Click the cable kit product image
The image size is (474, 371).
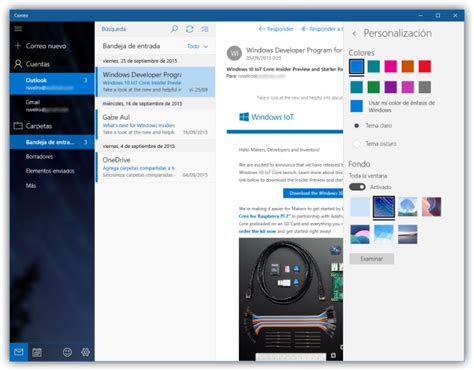pos(291,299)
